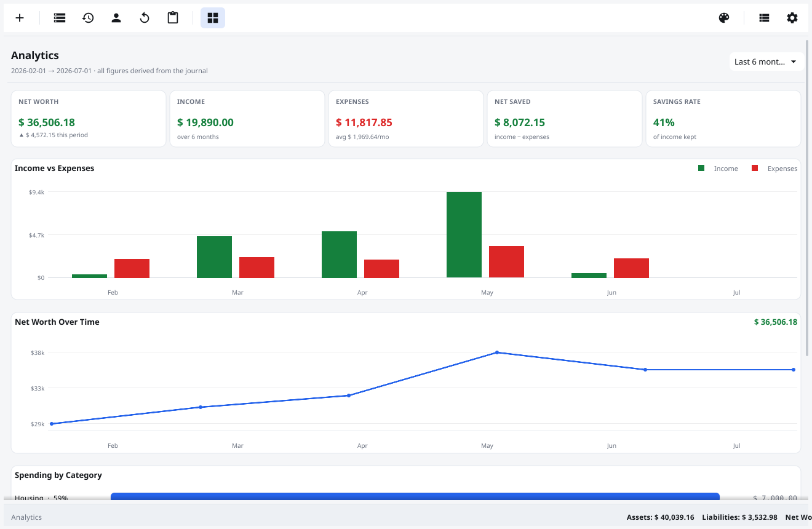Toggle the Income legend entry
Screen dimensions: 812x529
(718, 169)
